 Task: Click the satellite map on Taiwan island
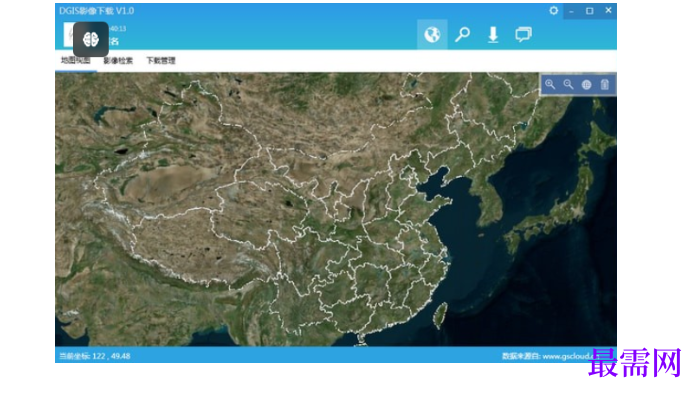[441, 315]
